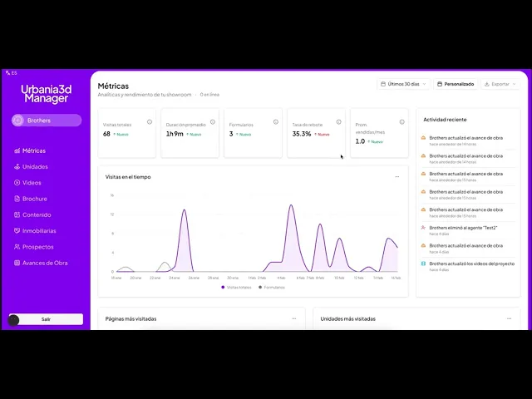The height and width of the screenshot is (399, 532).
Task: Click info icon on Duración promedio card
Action: [213, 122]
